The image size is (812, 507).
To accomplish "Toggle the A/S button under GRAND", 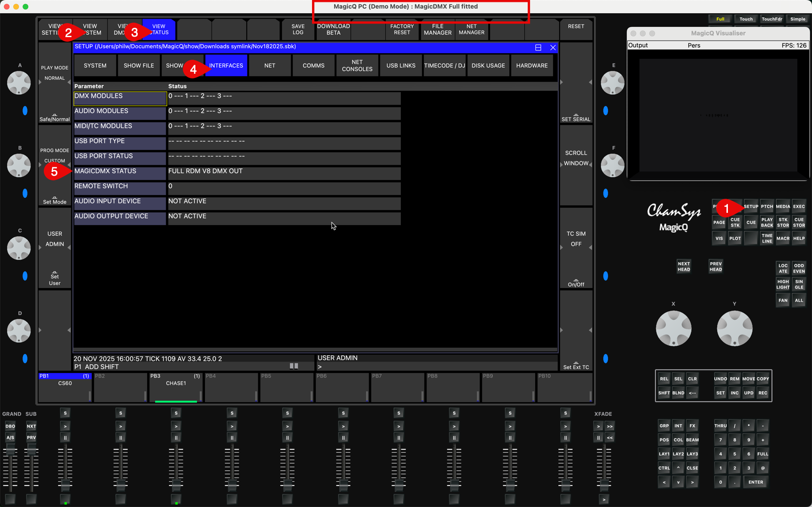I will [10, 437].
